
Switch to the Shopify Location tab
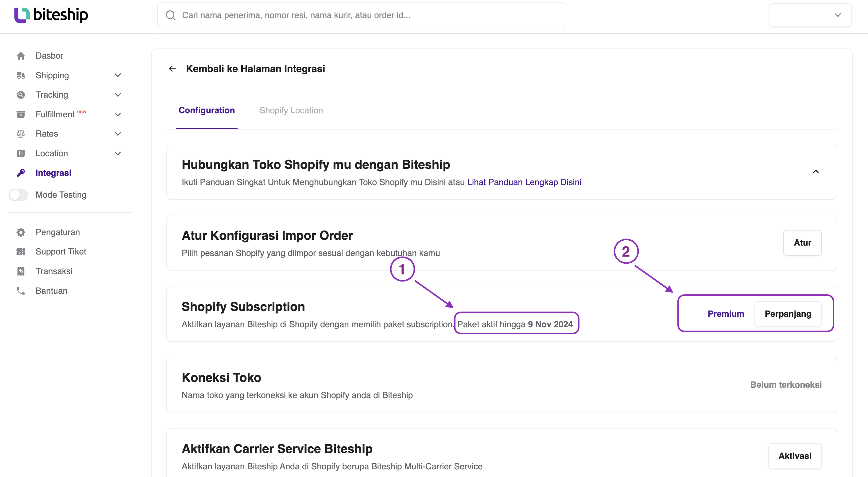pos(291,111)
